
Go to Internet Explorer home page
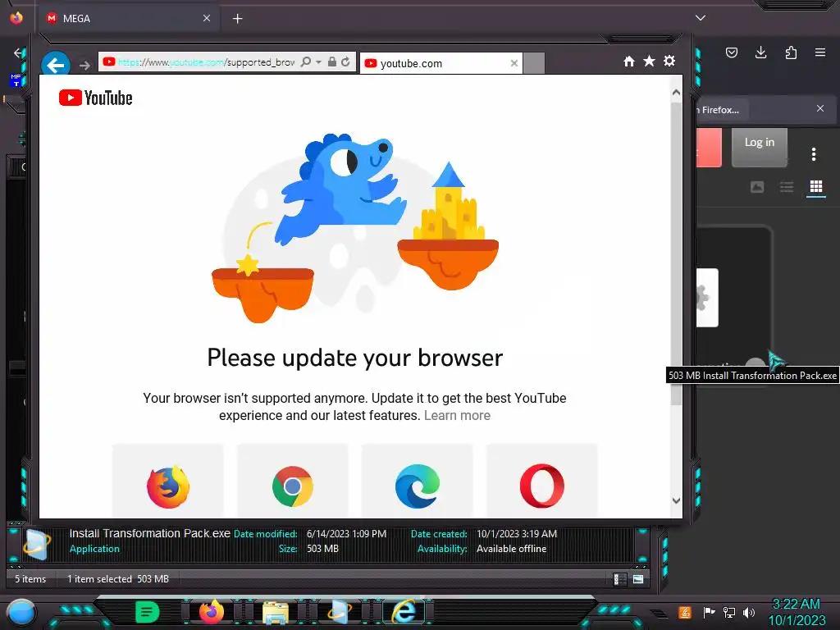click(x=629, y=61)
